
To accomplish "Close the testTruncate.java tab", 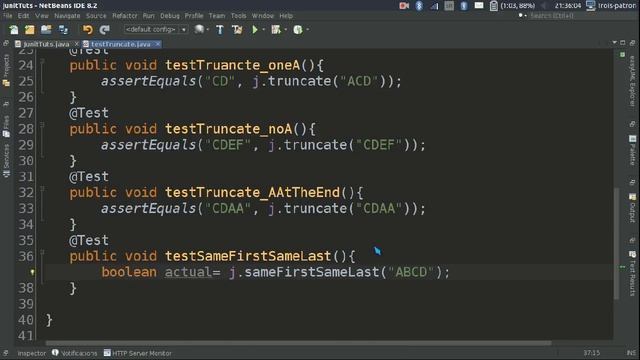I will [x=158, y=44].
